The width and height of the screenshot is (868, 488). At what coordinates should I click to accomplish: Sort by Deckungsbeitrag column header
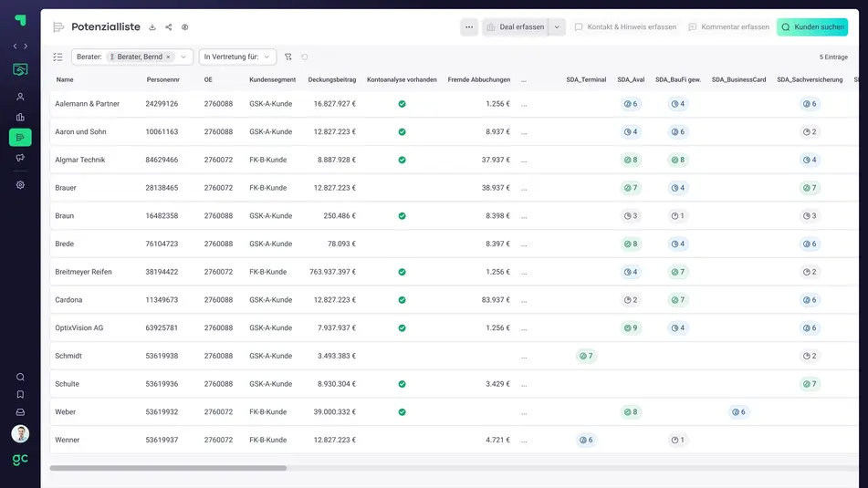pyautogui.click(x=331, y=79)
